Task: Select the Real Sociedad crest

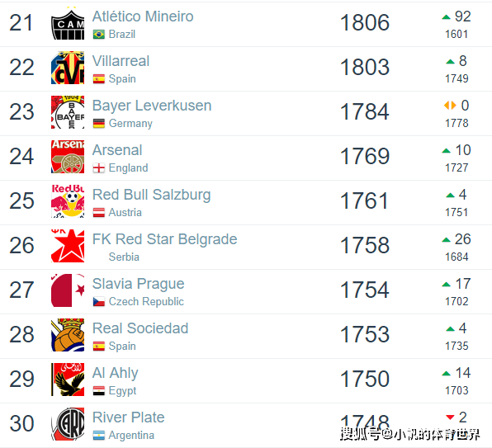Action: (x=68, y=335)
